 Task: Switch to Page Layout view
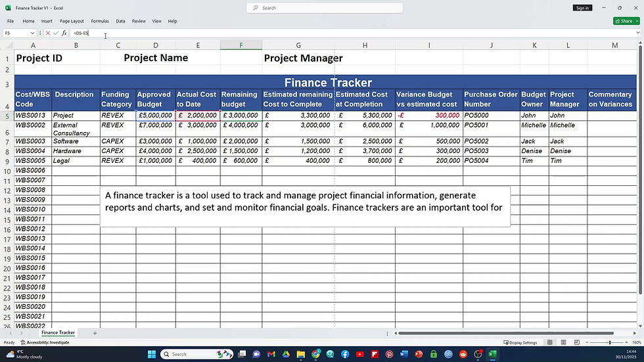coord(564,342)
